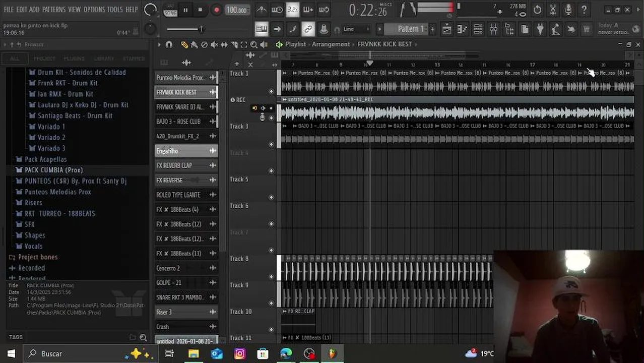Toggle playlist snap magnet icon
The width and height of the screenshot is (644, 363).
169,44
